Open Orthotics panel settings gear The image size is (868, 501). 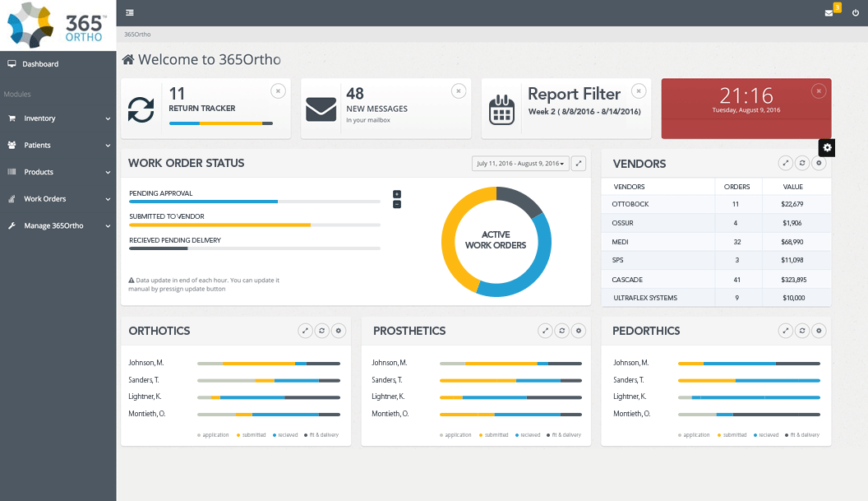click(338, 331)
